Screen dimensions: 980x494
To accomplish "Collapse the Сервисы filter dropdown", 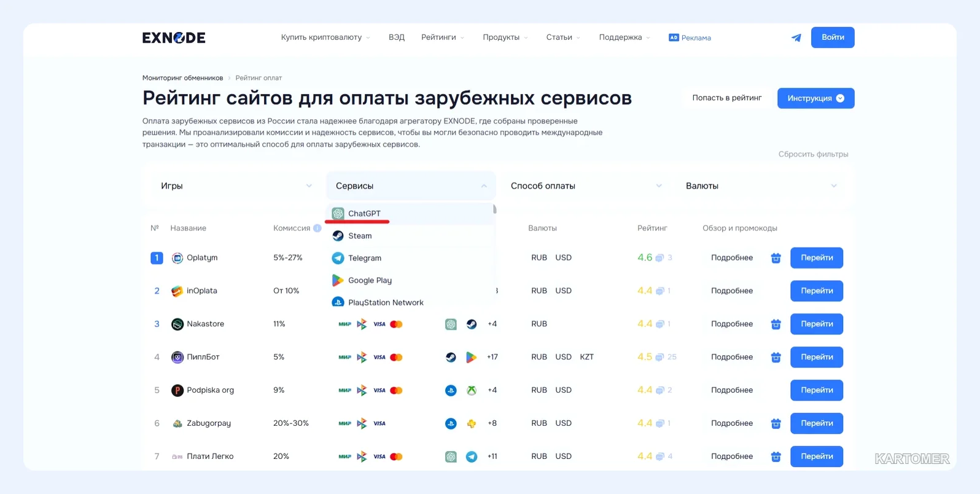I will tap(411, 186).
